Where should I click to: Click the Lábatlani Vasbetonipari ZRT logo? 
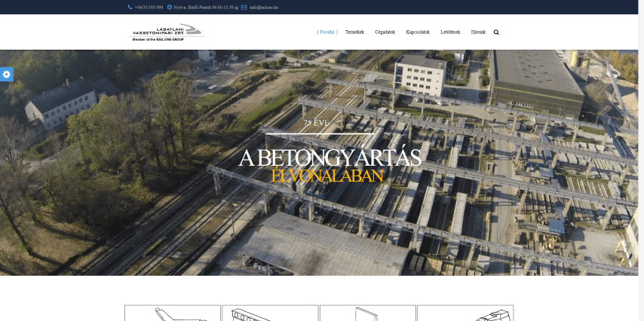coord(167,32)
